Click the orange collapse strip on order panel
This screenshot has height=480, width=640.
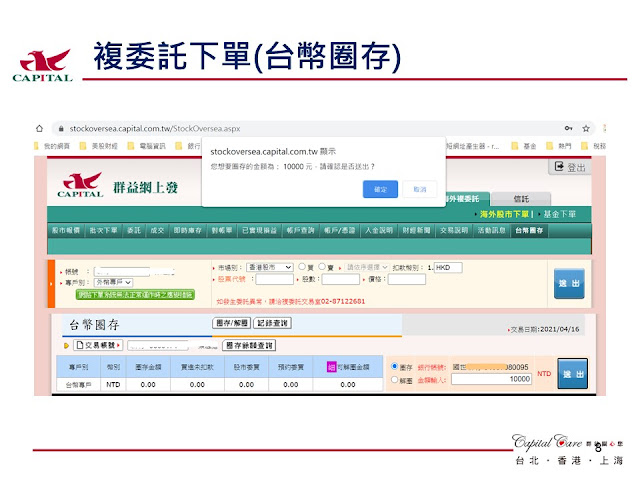click(51, 284)
